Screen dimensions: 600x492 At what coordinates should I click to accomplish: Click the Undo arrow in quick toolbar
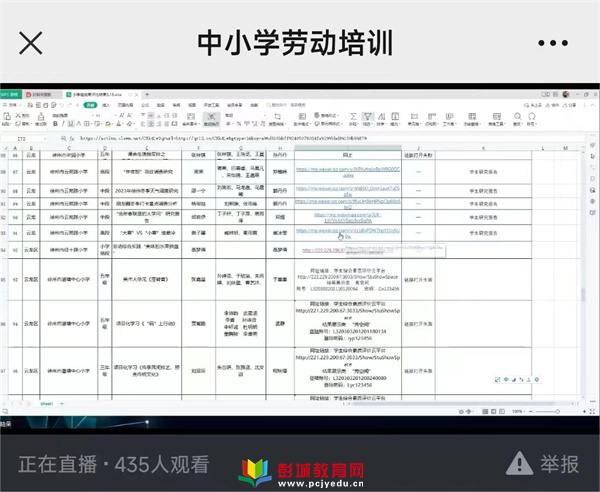point(62,105)
